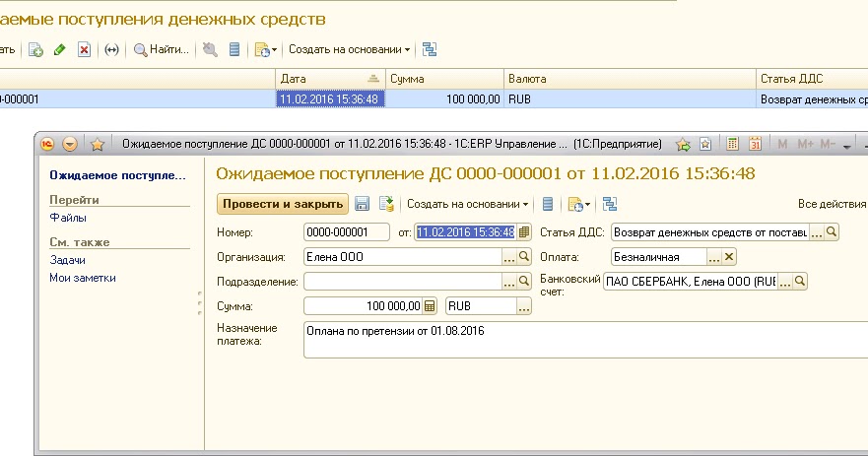
Task: Click the M- memory subtract button
Action: 828,145
